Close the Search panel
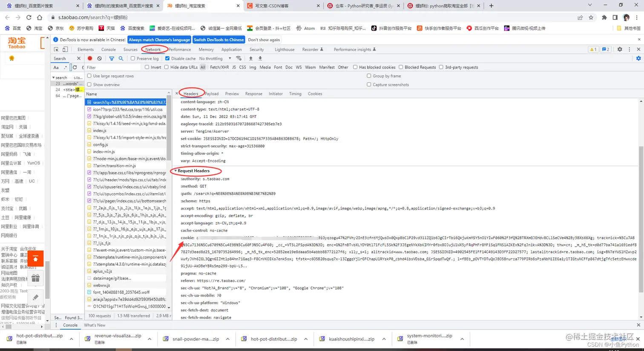Viewport: 644px width, 351px height. click(78, 58)
